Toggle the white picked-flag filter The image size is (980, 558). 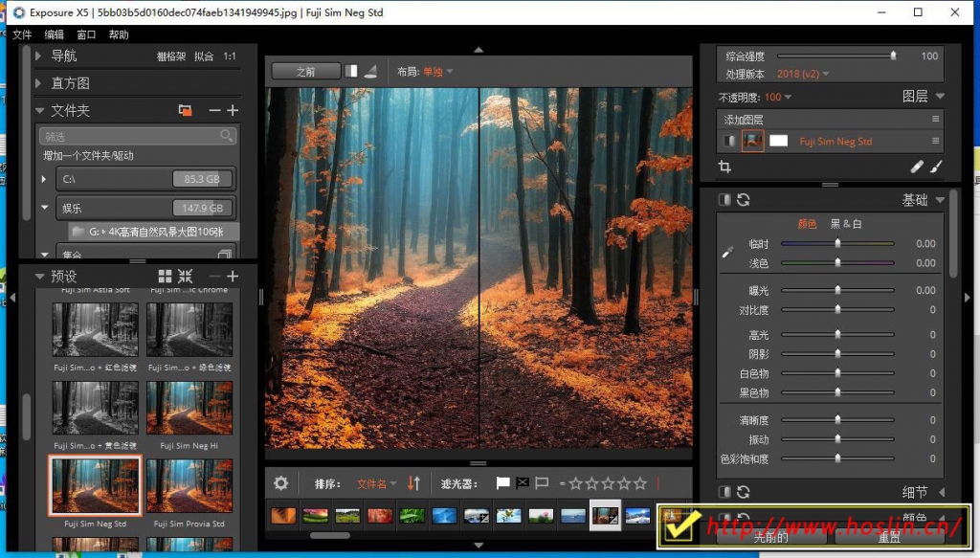click(502, 483)
